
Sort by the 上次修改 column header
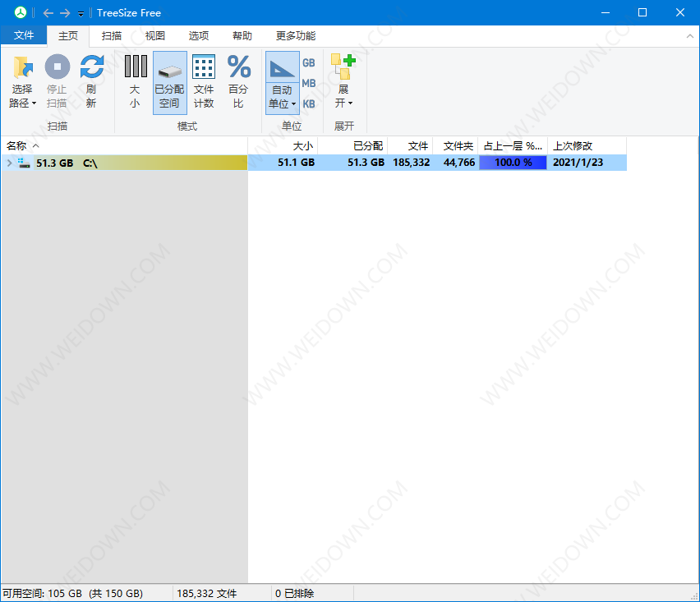pos(587,146)
